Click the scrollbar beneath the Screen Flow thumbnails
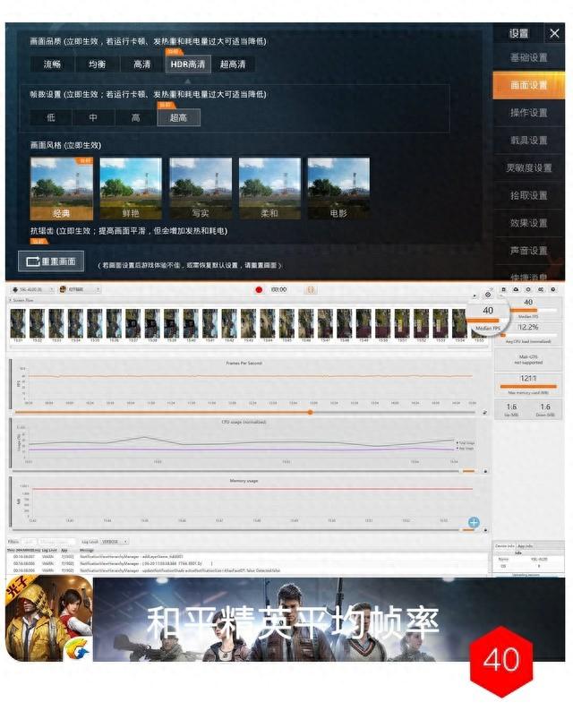Viewport: 573px width, 728px height. 249,346
